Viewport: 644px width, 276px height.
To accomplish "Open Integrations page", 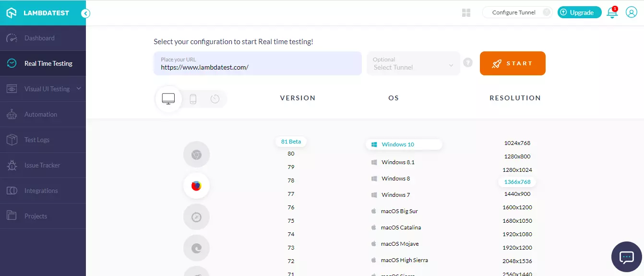I will (43, 191).
